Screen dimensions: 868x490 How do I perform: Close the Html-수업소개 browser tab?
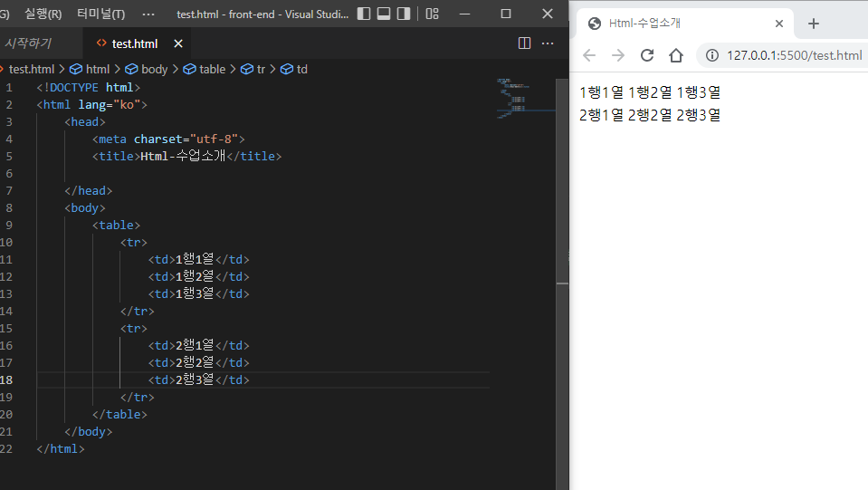coord(779,24)
